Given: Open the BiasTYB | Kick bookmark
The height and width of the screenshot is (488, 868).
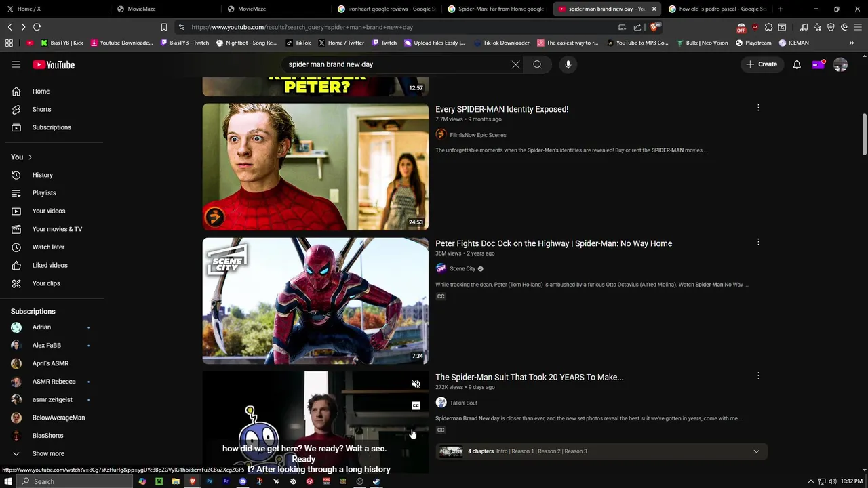Looking at the screenshot, I should click(x=62, y=43).
